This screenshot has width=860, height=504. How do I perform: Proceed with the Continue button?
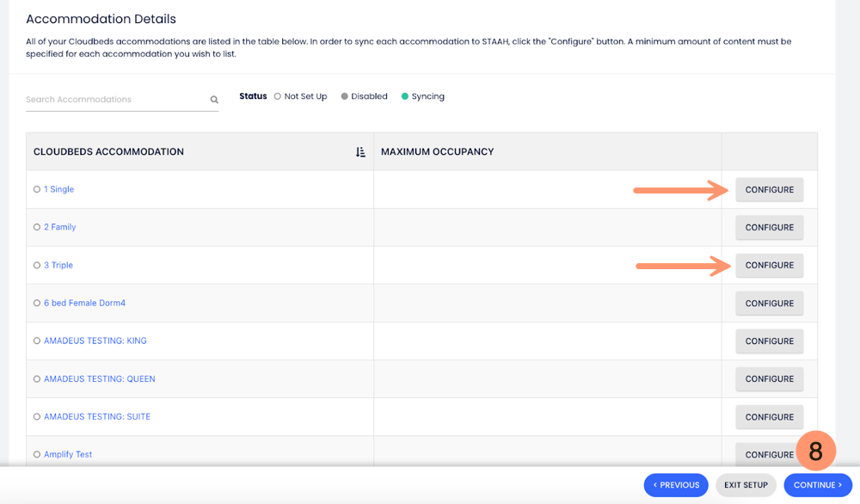point(817,485)
